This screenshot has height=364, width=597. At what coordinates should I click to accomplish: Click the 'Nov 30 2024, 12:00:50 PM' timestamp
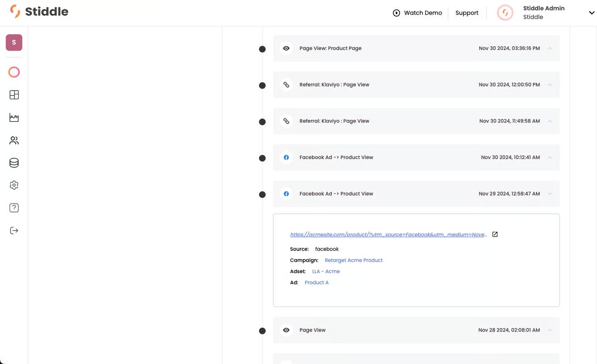coord(509,85)
